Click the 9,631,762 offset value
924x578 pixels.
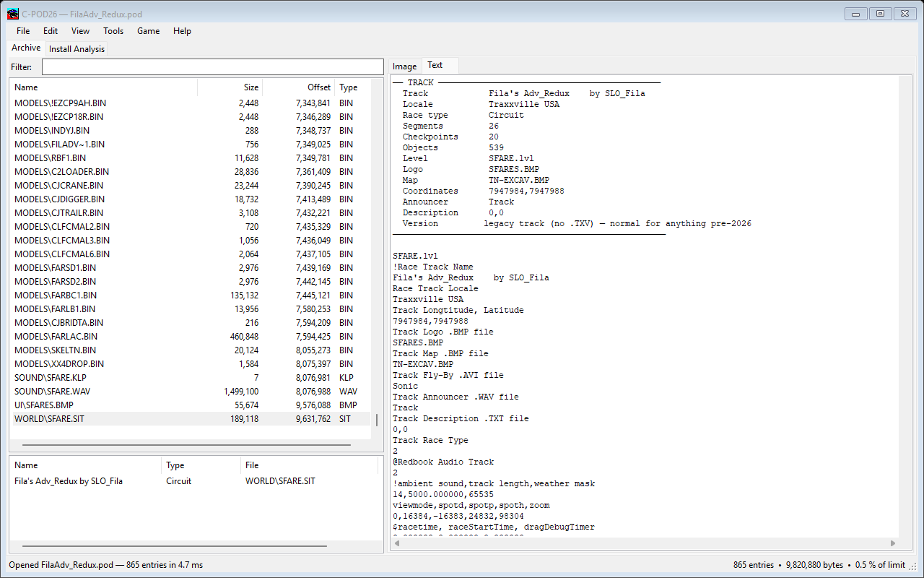[x=313, y=419]
